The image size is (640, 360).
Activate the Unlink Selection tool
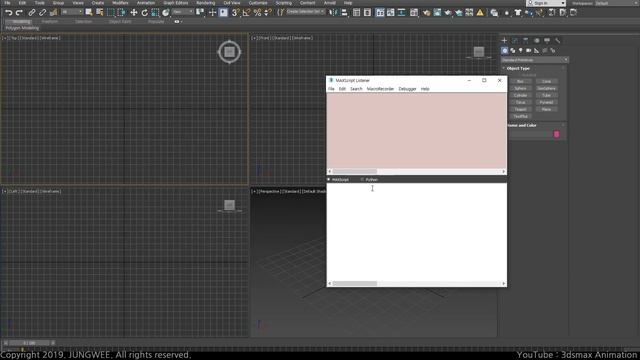pos(42,13)
